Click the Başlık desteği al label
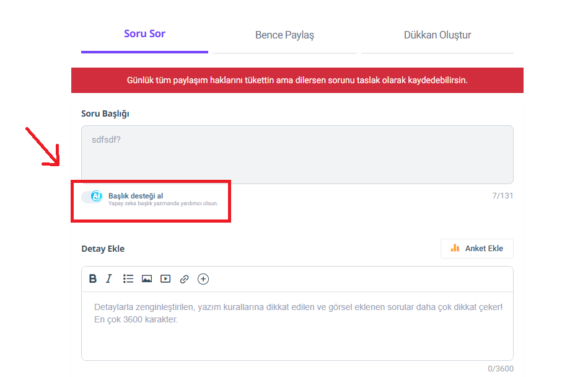This screenshot has width=588, height=377. (x=136, y=196)
